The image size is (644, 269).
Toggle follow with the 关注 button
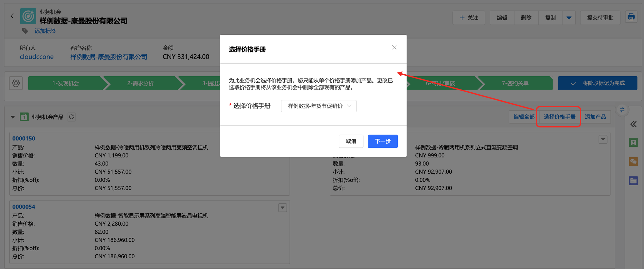point(469,18)
